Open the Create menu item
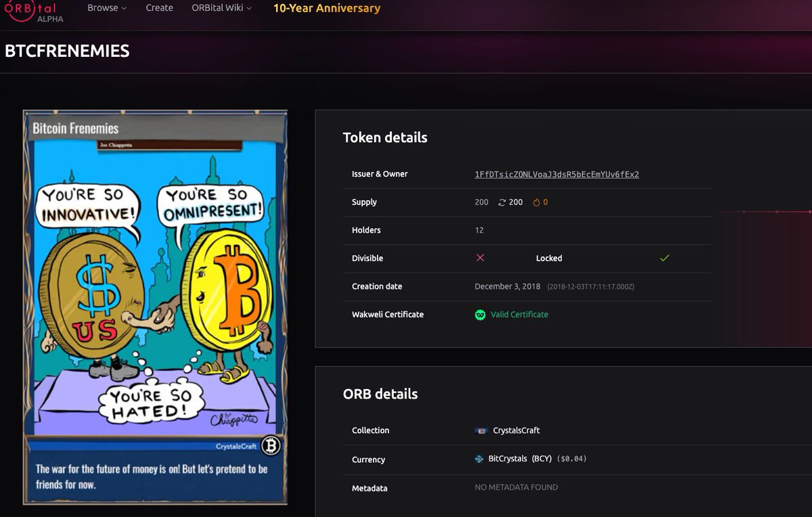Image resolution: width=812 pixels, height=517 pixels. (159, 8)
